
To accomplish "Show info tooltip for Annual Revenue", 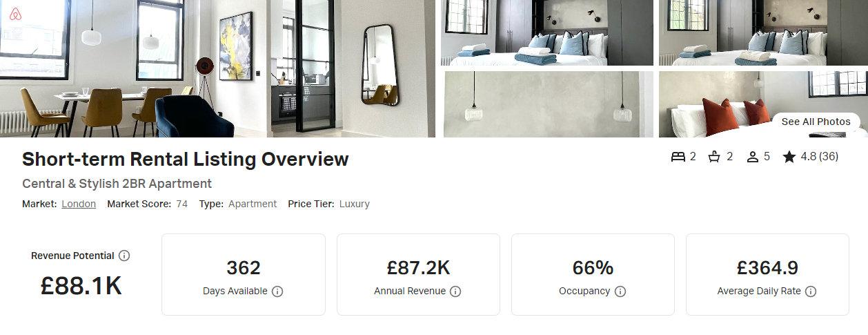I will pos(455,291).
